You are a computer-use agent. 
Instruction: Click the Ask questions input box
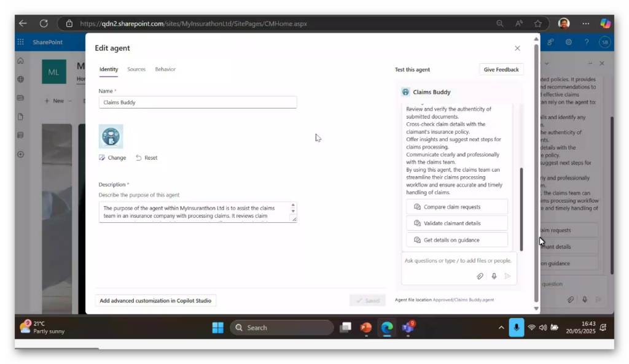(x=458, y=261)
